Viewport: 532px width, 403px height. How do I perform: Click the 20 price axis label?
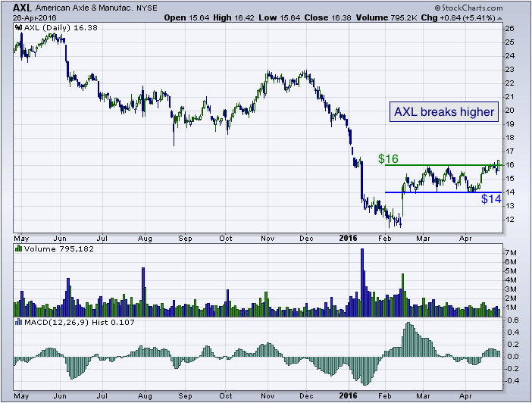click(x=509, y=111)
